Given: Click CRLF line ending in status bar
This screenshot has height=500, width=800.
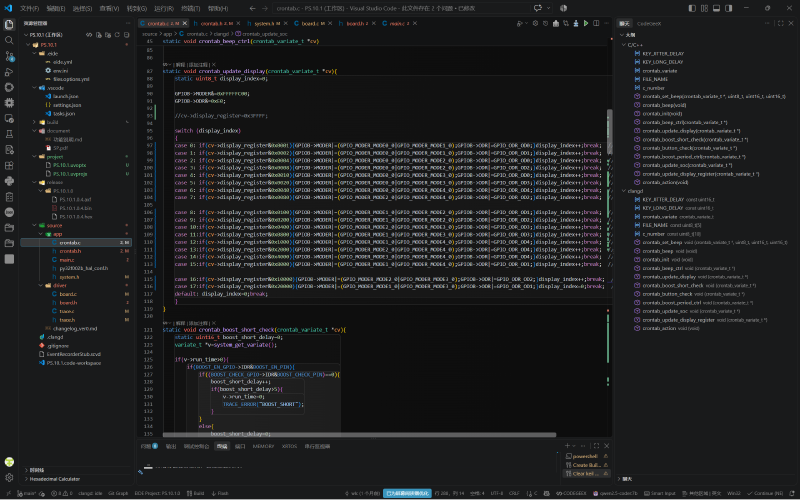Looking at the screenshot, I should pyautogui.click(x=514, y=493).
